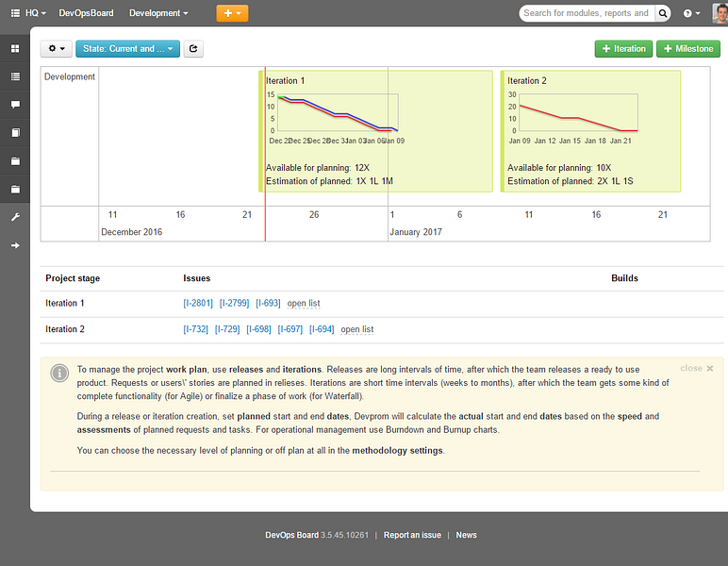
Task: Open the orange plus create menu
Action: pyautogui.click(x=232, y=13)
